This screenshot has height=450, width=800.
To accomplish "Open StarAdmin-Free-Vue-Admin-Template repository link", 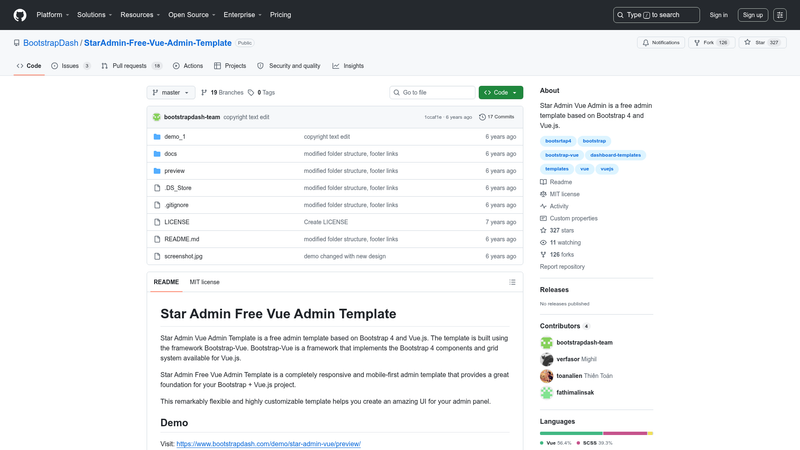I will 158,43.
